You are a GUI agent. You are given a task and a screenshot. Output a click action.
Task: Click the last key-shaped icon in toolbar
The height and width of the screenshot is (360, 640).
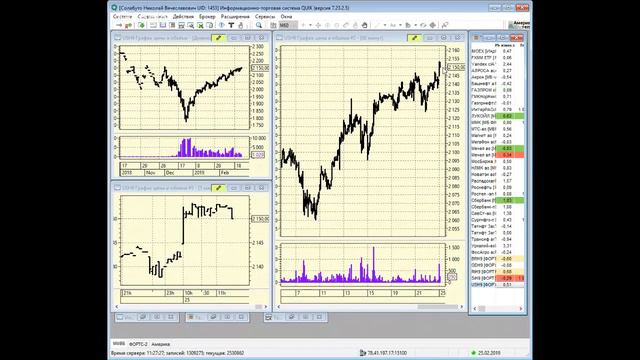[445, 25]
